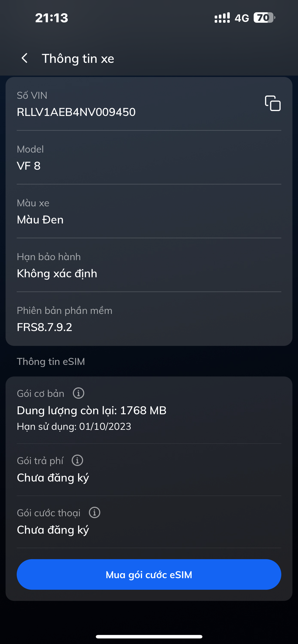
Task: Tap the clock showing 21:13
Action: [52, 18]
